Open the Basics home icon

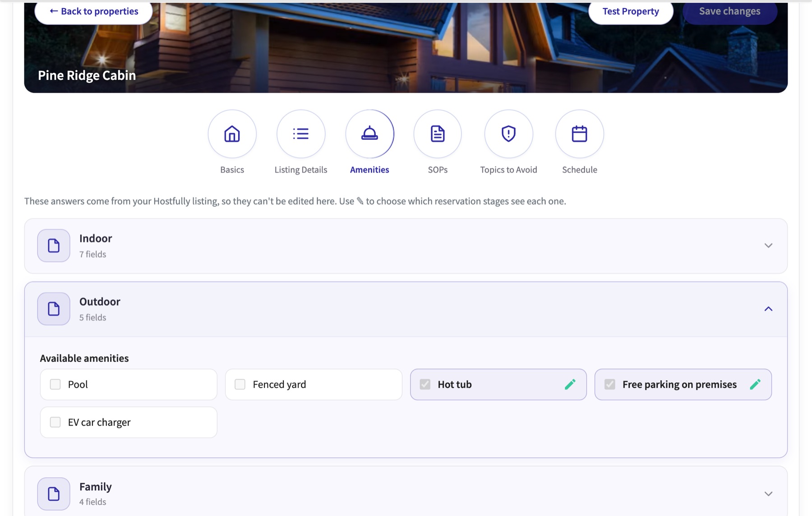pos(232,134)
